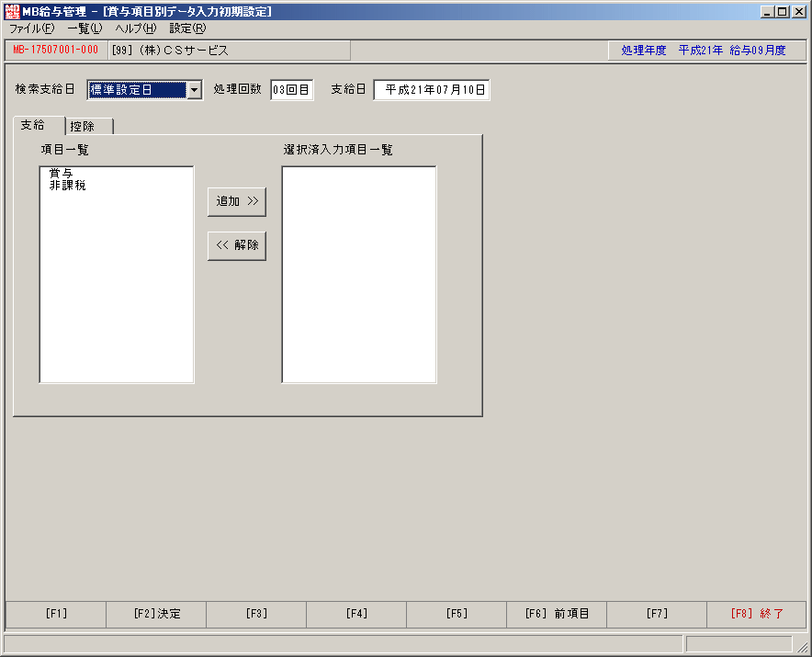Click the MB給与管理 app icon in title bar

pos(12,11)
